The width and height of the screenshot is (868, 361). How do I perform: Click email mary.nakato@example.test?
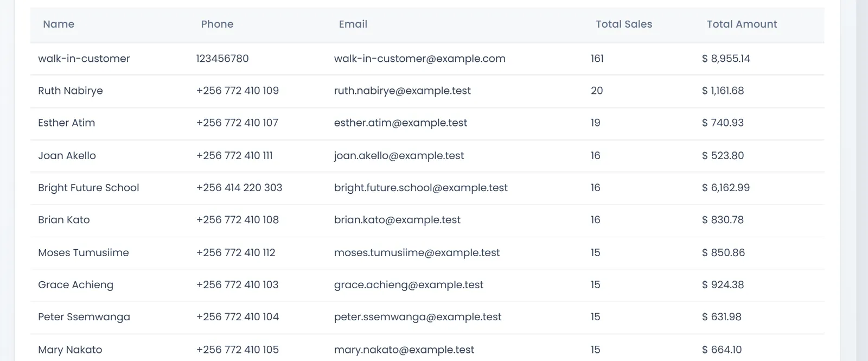coord(404,350)
